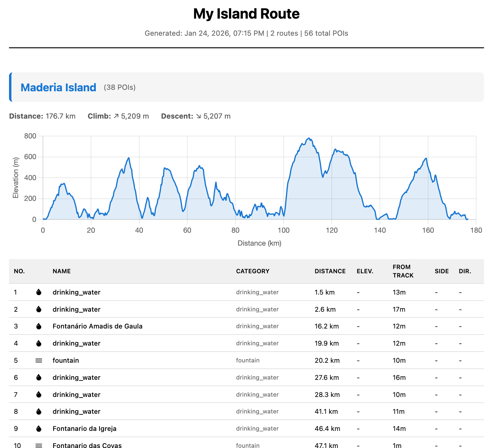The height and width of the screenshot is (448, 493).
Task: Open sorting on the DISTANCE column header
Action: tap(330, 271)
